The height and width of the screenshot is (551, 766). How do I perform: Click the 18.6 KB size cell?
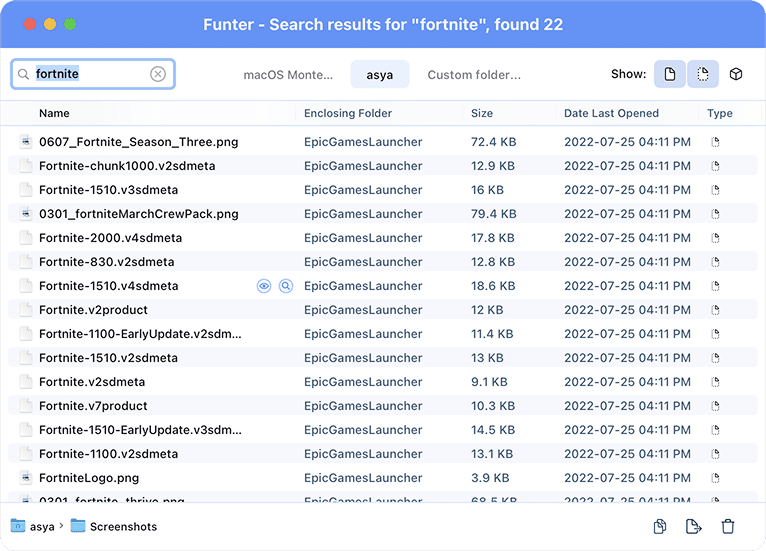pyautogui.click(x=493, y=286)
